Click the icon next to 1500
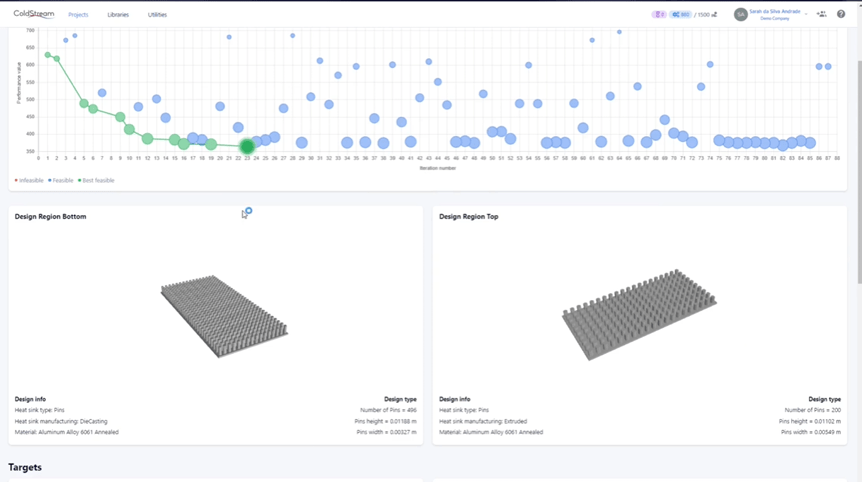Viewport: 862px width, 482px height. pos(715,15)
